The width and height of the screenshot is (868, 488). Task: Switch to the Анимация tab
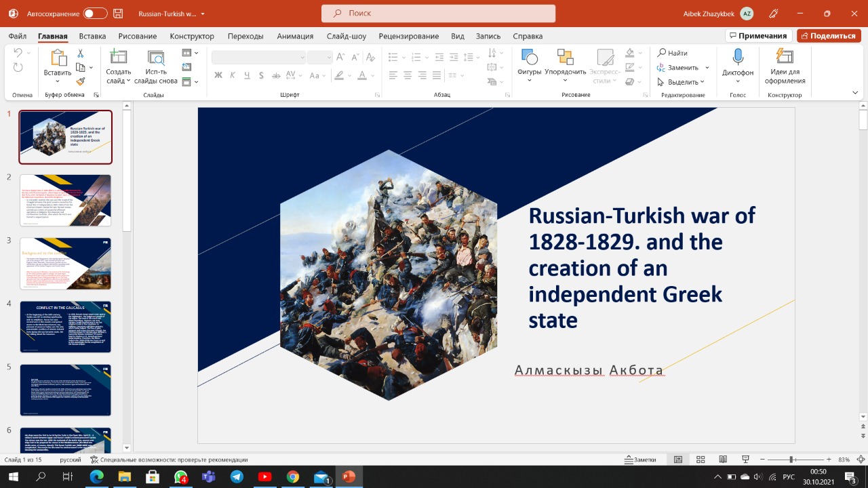click(295, 36)
